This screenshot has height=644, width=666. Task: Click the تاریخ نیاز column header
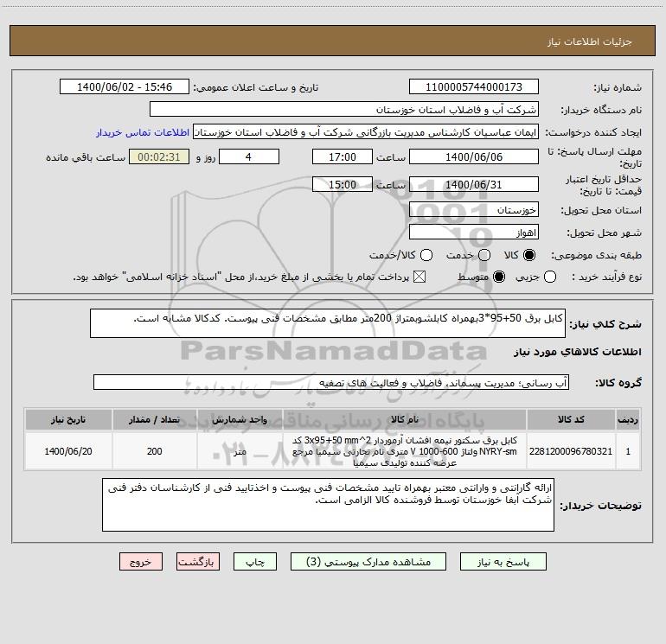[x=68, y=419]
